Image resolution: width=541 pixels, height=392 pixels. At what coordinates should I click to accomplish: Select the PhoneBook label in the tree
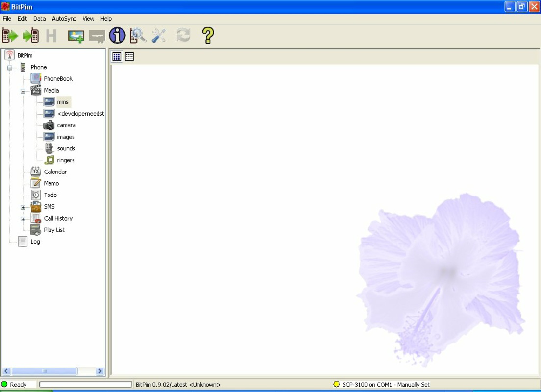click(x=58, y=79)
